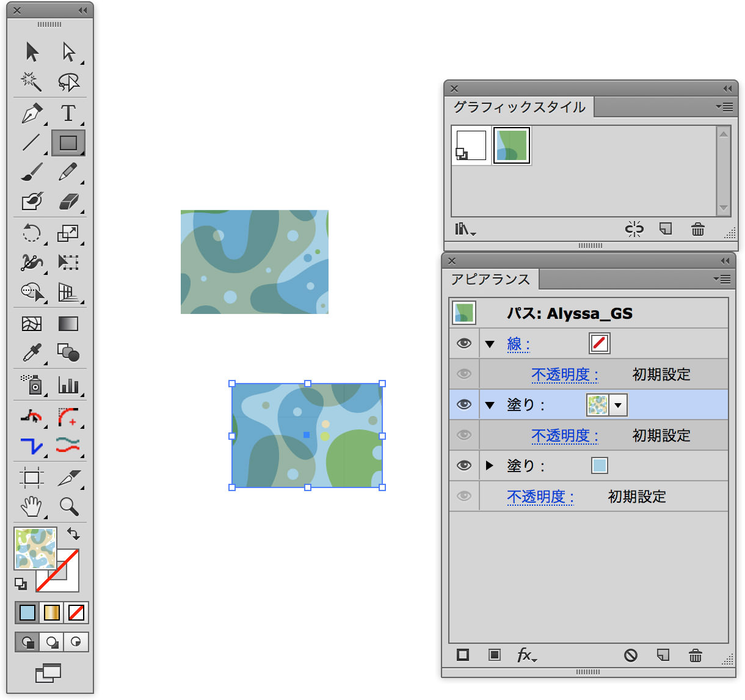
Task: Choose the Slice tool
Action: pyautogui.click(x=68, y=477)
